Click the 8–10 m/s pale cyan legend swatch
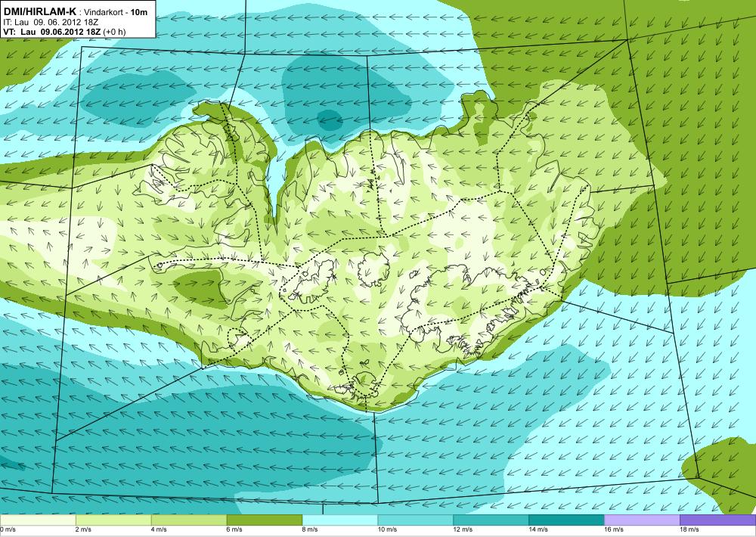 tap(340, 520)
